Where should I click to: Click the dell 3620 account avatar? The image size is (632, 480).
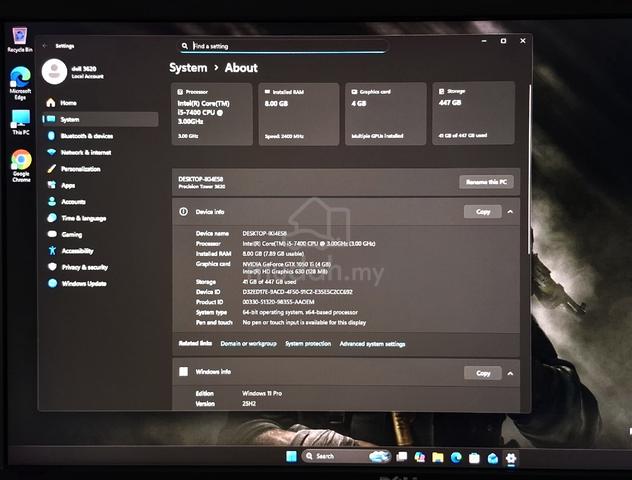pos(54,71)
